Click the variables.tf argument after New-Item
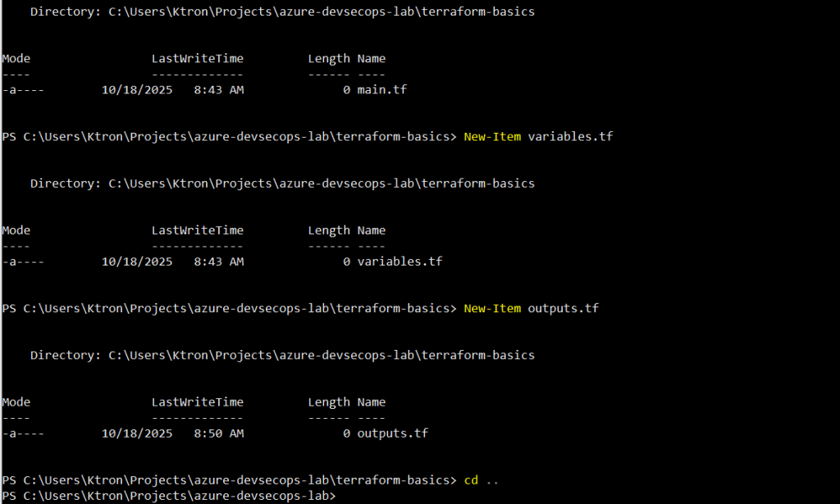The image size is (840, 504). coord(570,137)
